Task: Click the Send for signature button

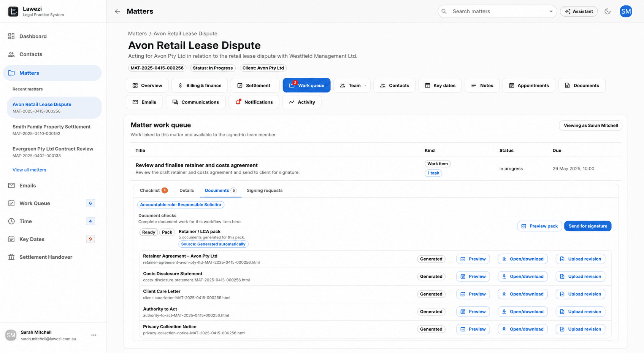Action: pos(588,226)
